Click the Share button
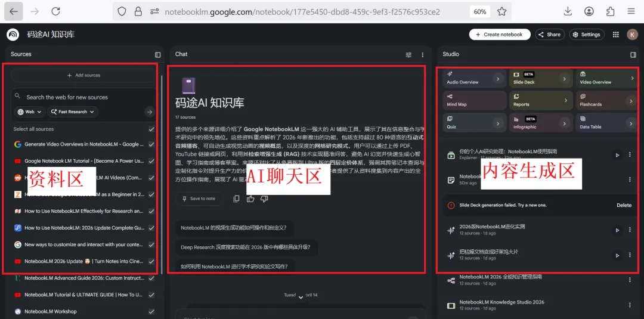This screenshot has height=319, width=644. tap(550, 35)
